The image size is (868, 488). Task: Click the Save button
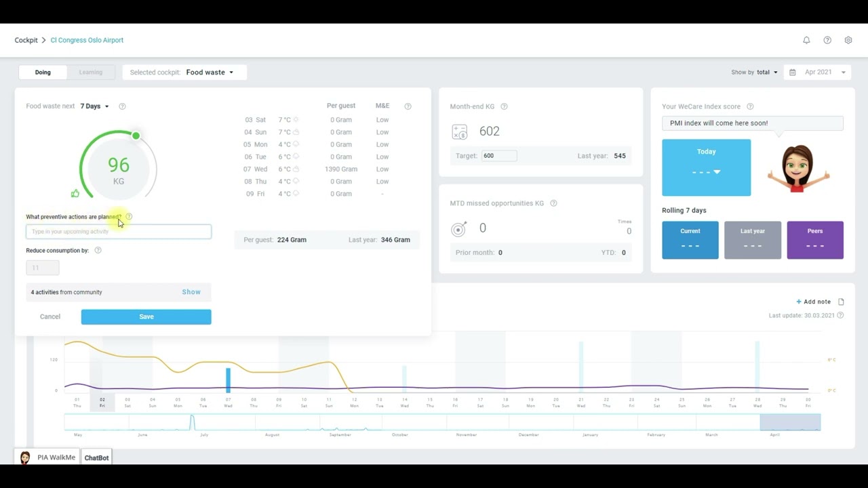[146, 317]
